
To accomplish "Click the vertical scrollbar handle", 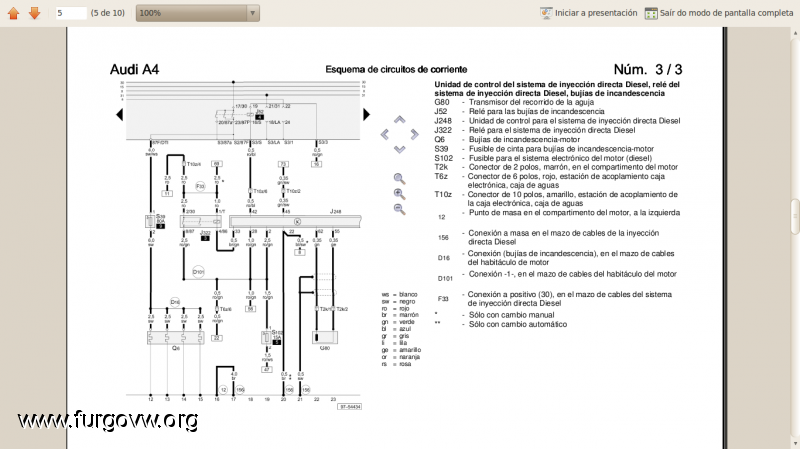I will pyautogui.click(x=795, y=216).
